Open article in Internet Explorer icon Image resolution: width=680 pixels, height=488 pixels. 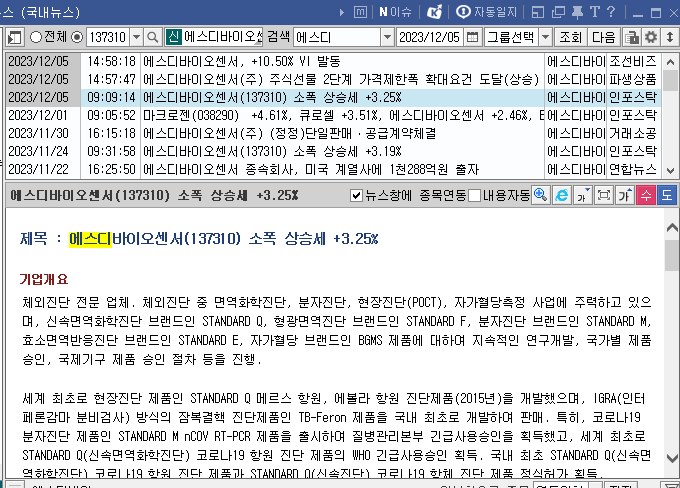click(x=562, y=195)
